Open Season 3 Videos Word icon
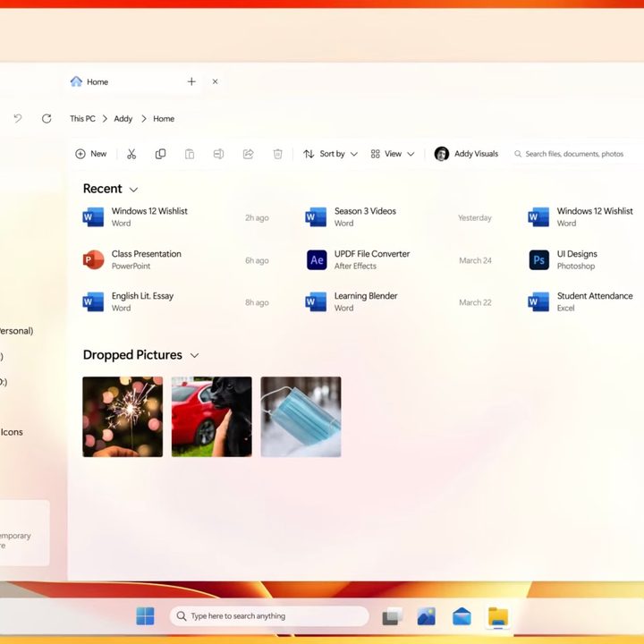This screenshot has width=644, height=644. pos(316,216)
